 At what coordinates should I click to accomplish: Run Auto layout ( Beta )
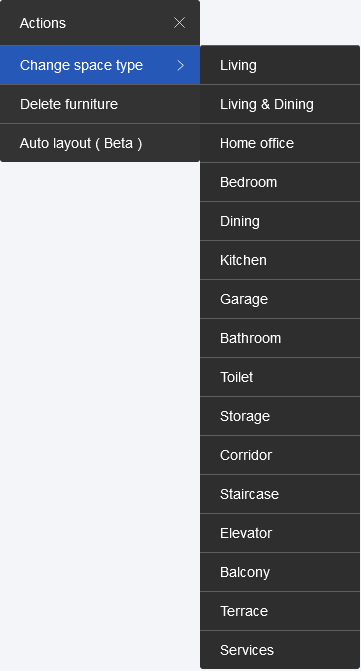[x=100, y=143]
